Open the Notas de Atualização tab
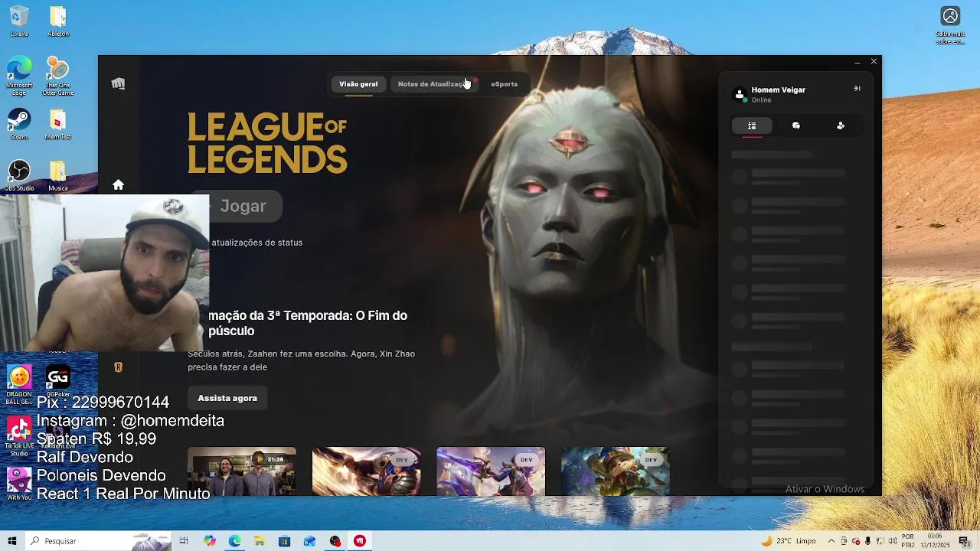This screenshot has width=980, height=551. point(433,84)
